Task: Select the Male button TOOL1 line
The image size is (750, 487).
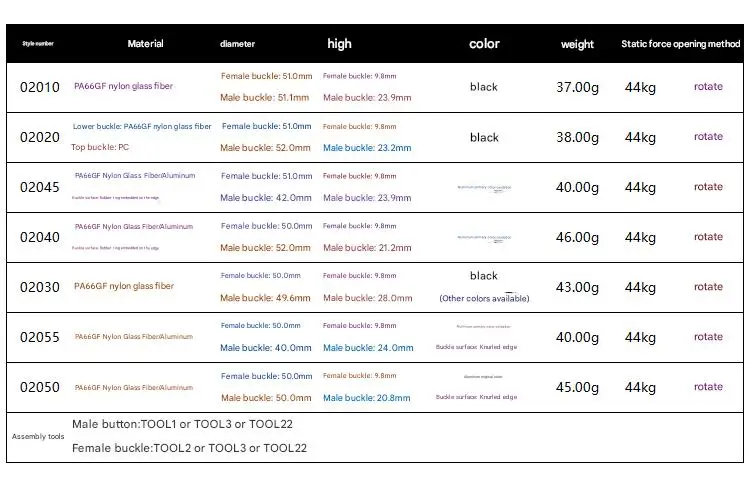Action: [182, 424]
